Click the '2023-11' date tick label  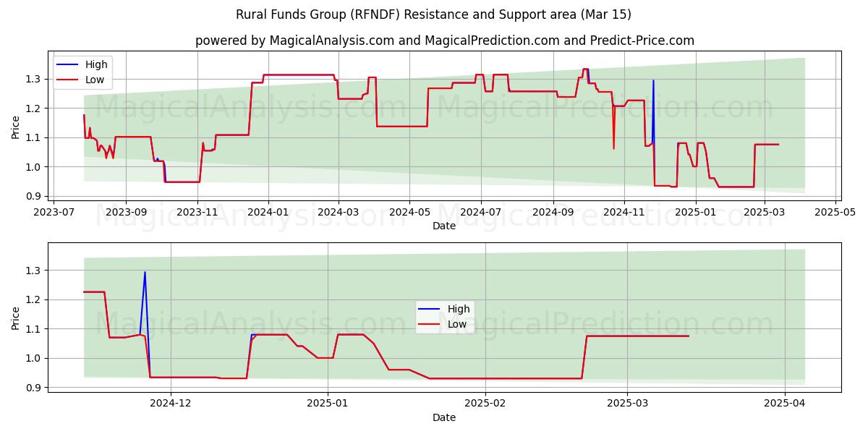[197, 213]
